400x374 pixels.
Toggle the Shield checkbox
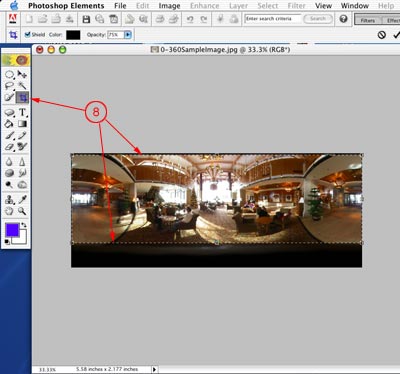[x=28, y=34]
